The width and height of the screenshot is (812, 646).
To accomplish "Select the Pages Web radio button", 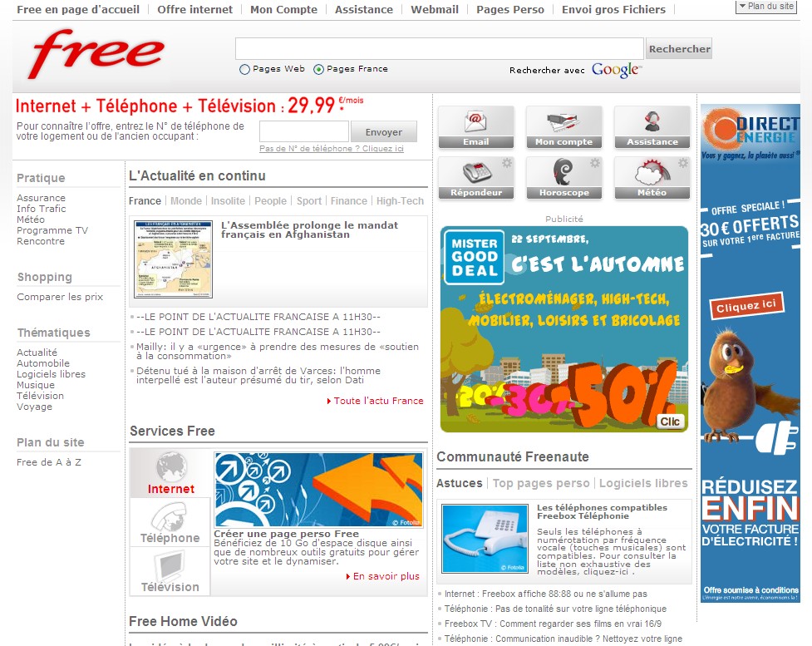I will click(x=244, y=69).
